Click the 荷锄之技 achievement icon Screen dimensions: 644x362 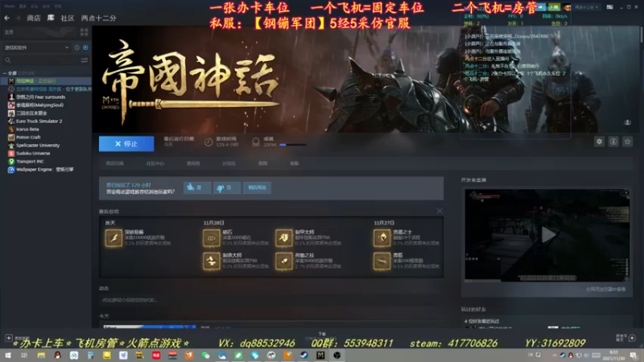tap(284, 261)
